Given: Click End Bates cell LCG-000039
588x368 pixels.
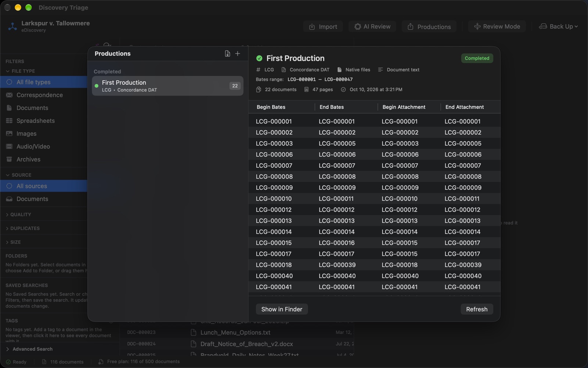Looking at the screenshot, I should point(337,265).
